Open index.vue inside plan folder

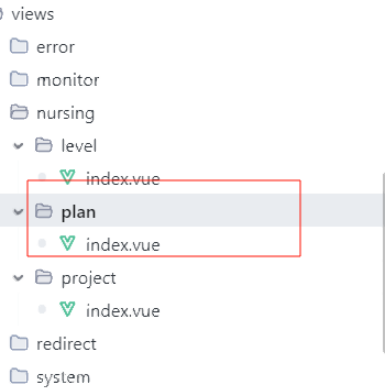click(x=123, y=245)
